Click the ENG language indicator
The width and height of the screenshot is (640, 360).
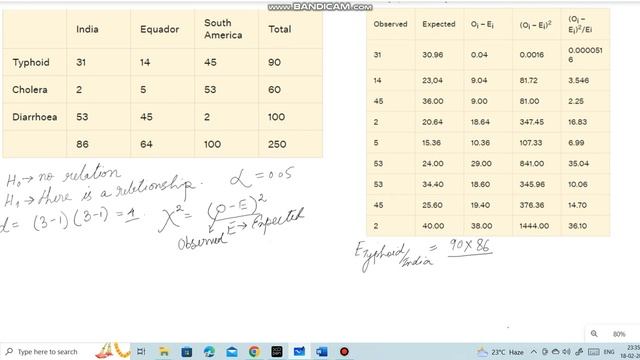click(609, 352)
